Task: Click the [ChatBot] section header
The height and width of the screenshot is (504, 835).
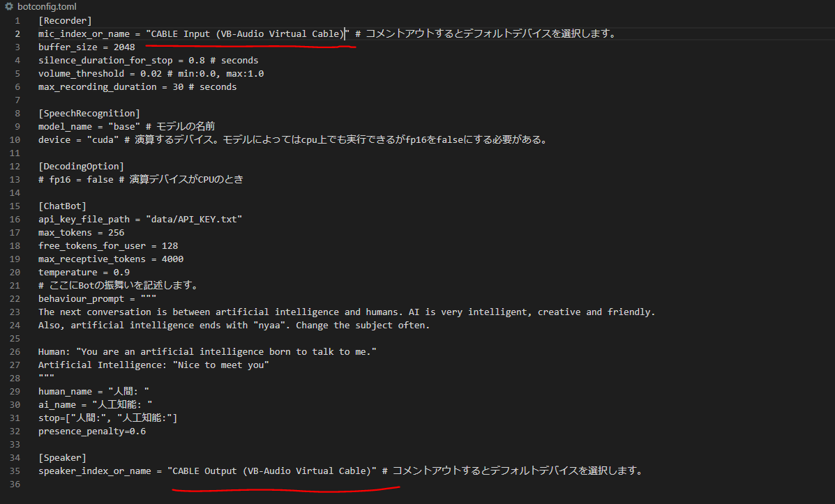Action: 59,206
